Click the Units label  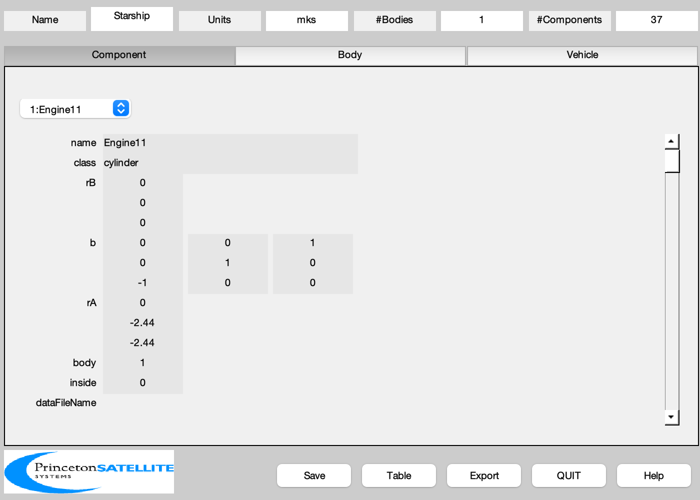(x=220, y=21)
